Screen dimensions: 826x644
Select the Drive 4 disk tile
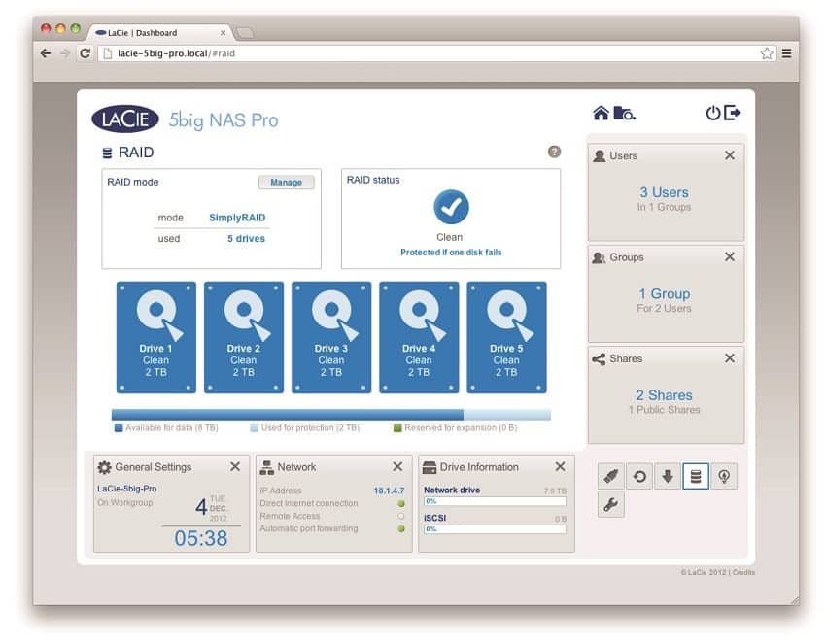[419, 337]
